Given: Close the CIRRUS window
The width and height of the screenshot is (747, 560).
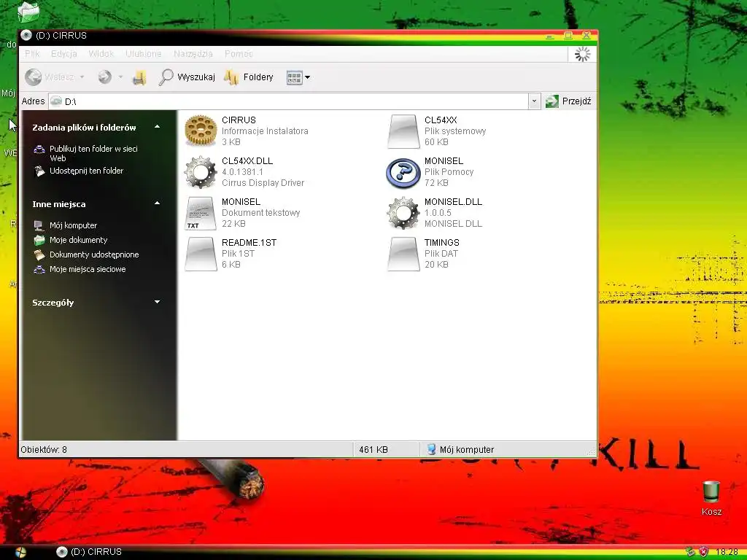Looking at the screenshot, I should coord(587,36).
